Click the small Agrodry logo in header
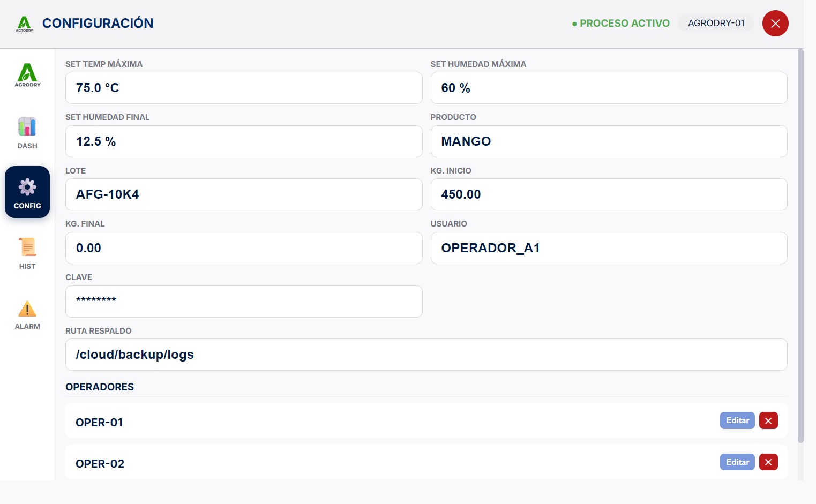The height and width of the screenshot is (504, 816). pos(25,24)
